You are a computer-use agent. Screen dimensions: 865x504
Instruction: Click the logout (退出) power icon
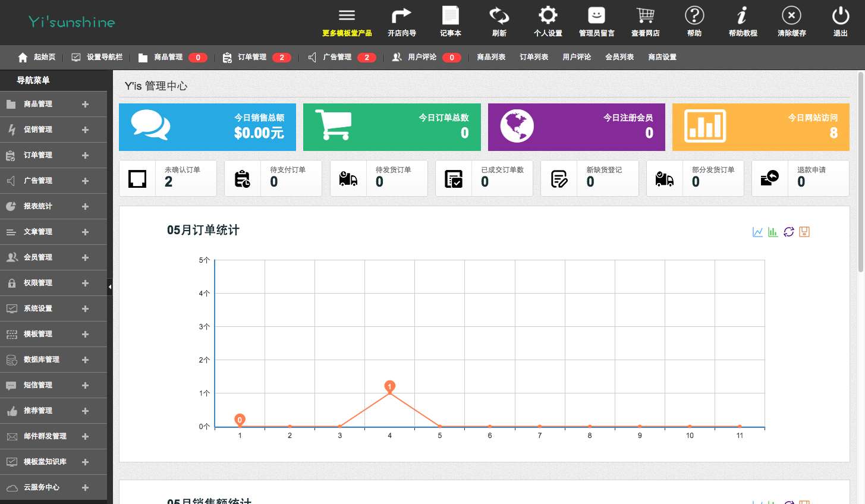coord(840,16)
